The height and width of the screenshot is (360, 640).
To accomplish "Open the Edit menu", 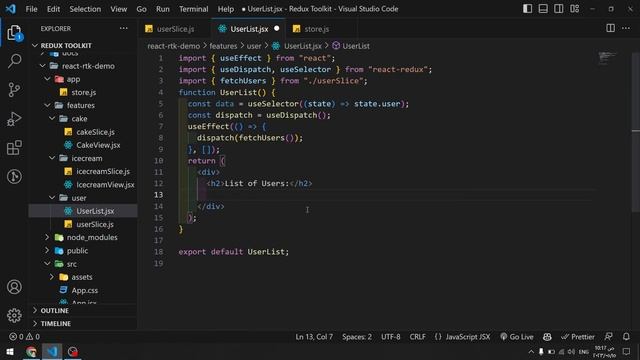I will pos(53,9).
